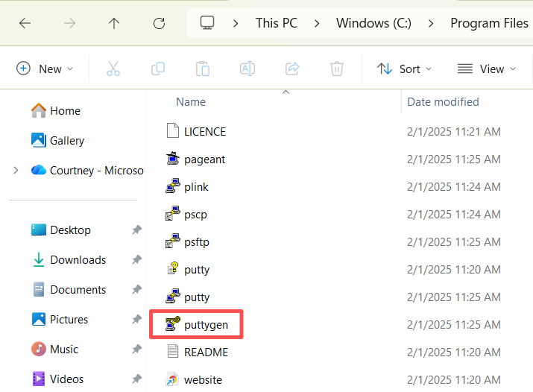Unpin Music using its pin icon

(x=136, y=349)
